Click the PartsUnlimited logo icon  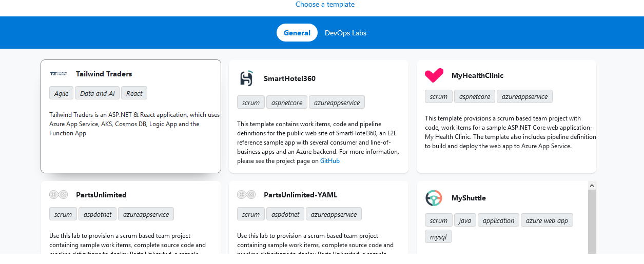(x=58, y=195)
